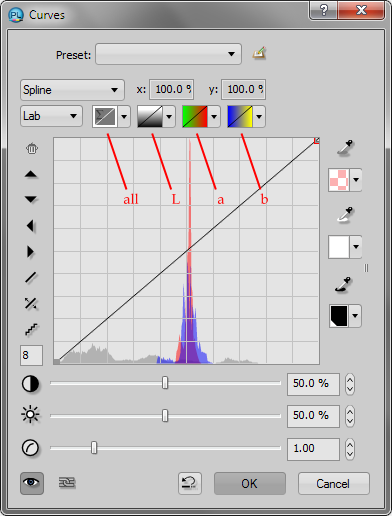Click the PhotoLine Curves title icon
The width and height of the screenshot is (392, 516).
click(16, 15)
